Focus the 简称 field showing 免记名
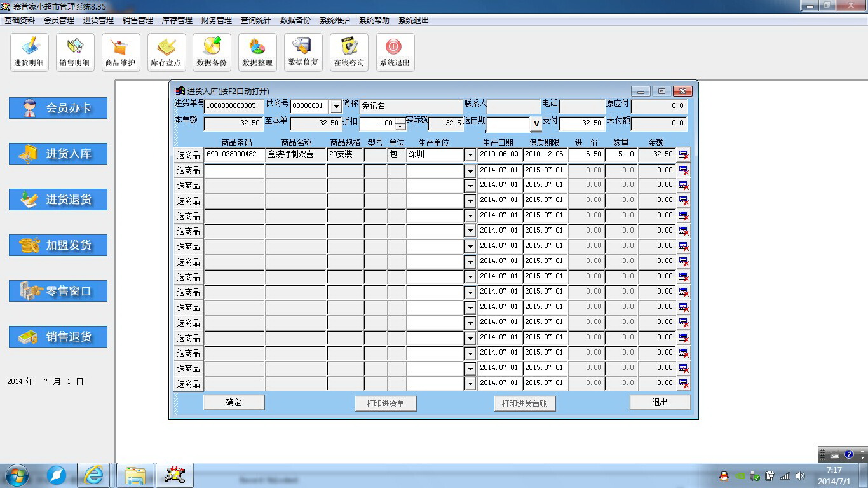This screenshot has width=868, height=488. (x=411, y=107)
